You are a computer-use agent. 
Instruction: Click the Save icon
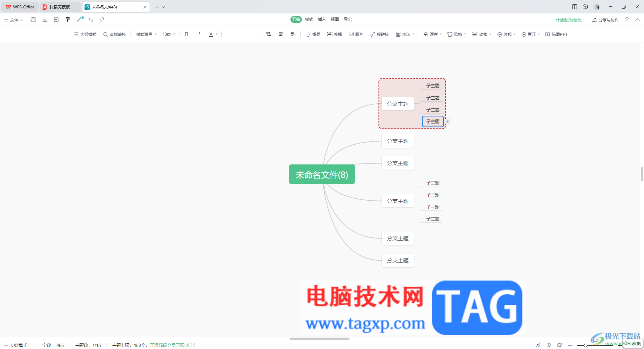point(33,19)
